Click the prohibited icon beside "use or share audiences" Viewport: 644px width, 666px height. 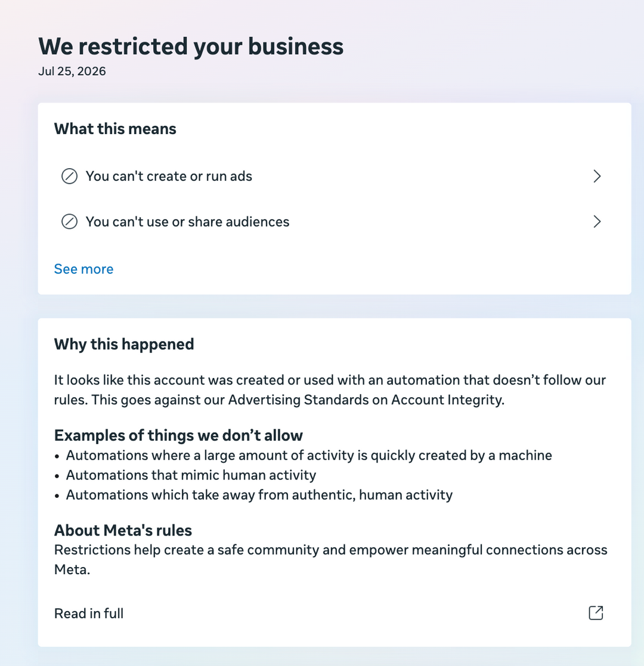[69, 222]
